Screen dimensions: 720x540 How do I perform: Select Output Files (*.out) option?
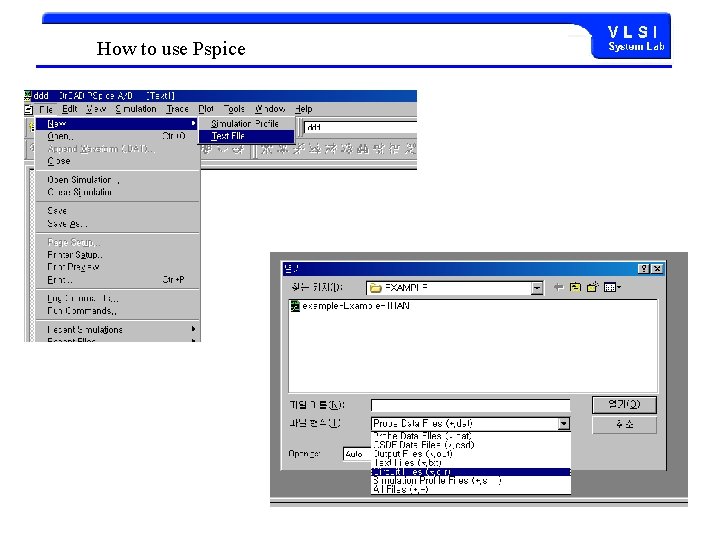pyautogui.click(x=471, y=454)
